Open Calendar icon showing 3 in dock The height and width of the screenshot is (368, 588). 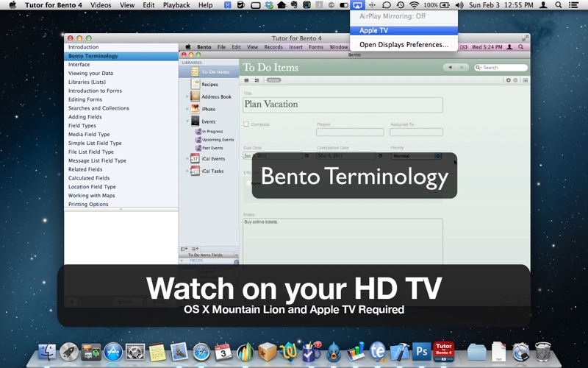pos(223,353)
